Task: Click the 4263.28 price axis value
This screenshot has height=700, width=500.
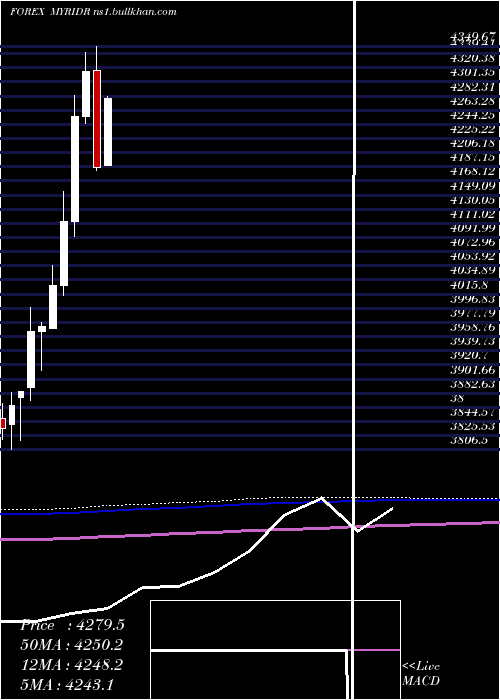Action: pos(473,101)
